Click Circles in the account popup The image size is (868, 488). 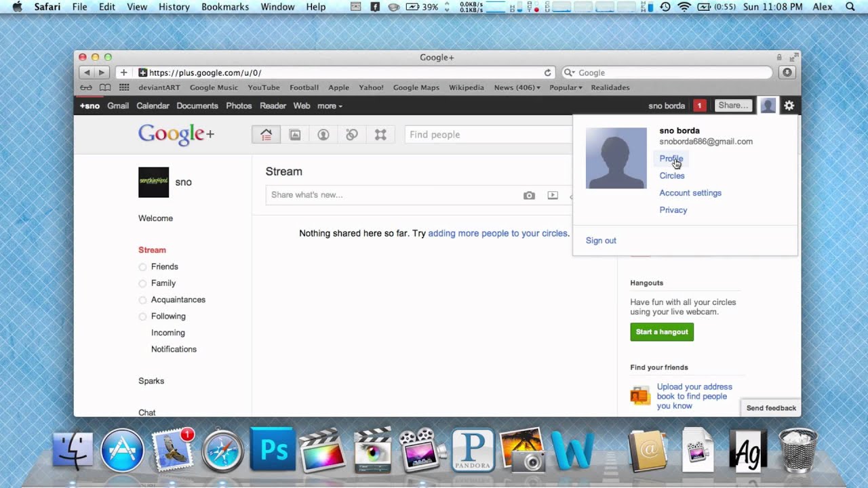(672, 176)
